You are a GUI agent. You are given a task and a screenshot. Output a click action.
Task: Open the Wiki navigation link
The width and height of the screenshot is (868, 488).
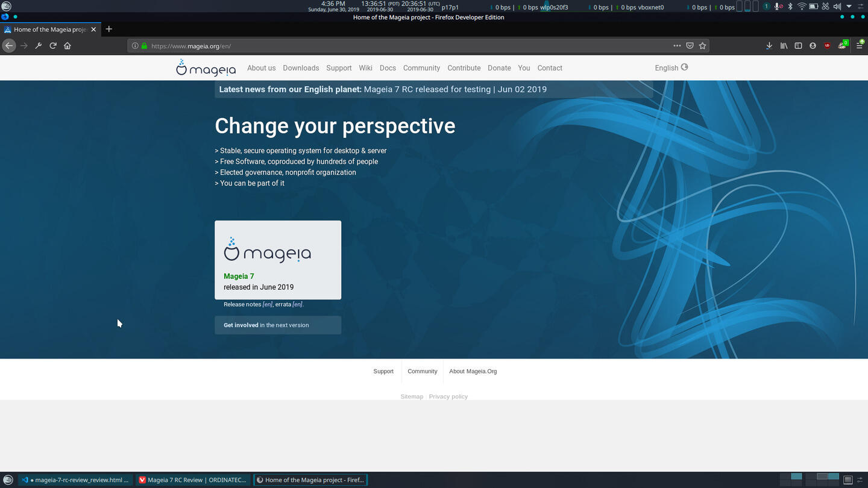pos(365,68)
